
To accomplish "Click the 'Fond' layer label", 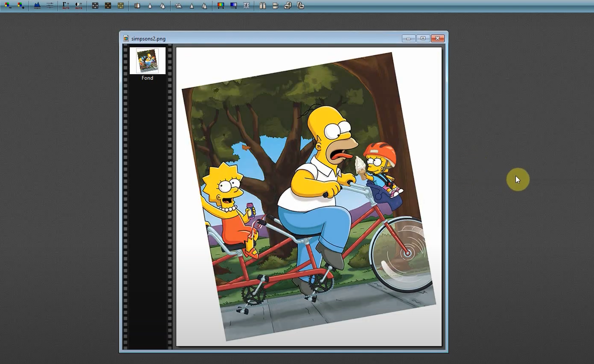I will (x=147, y=78).
